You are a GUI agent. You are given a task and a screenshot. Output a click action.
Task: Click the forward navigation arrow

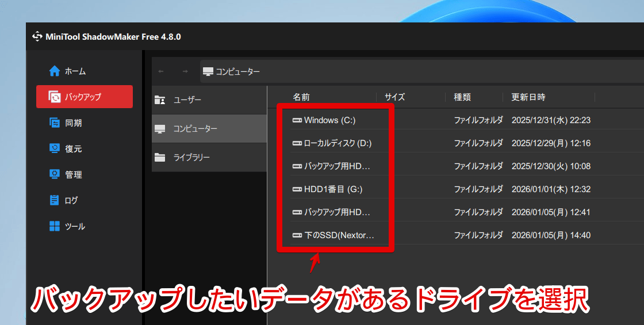[185, 71]
